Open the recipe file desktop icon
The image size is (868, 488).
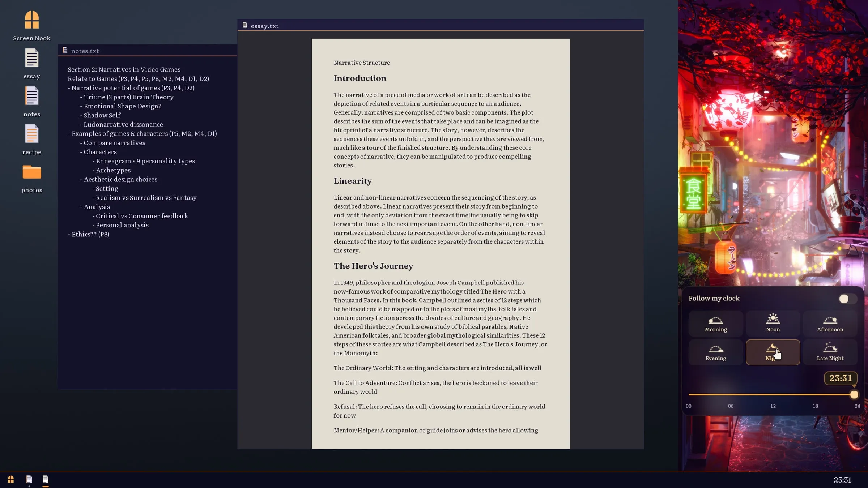32,140
